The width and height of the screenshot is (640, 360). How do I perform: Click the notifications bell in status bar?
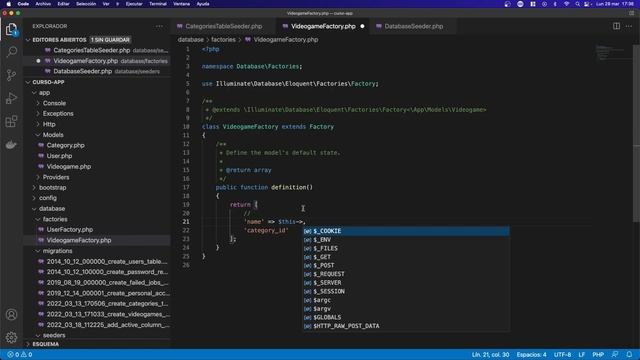click(629, 355)
